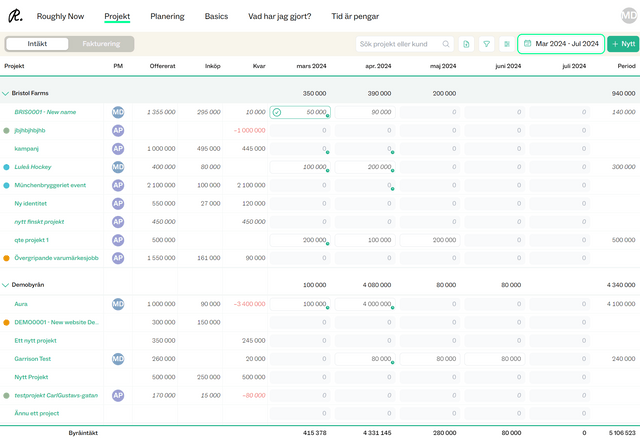640x439 pixels.
Task: Open the column settings icon
Action: pyautogui.click(x=507, y=44)
